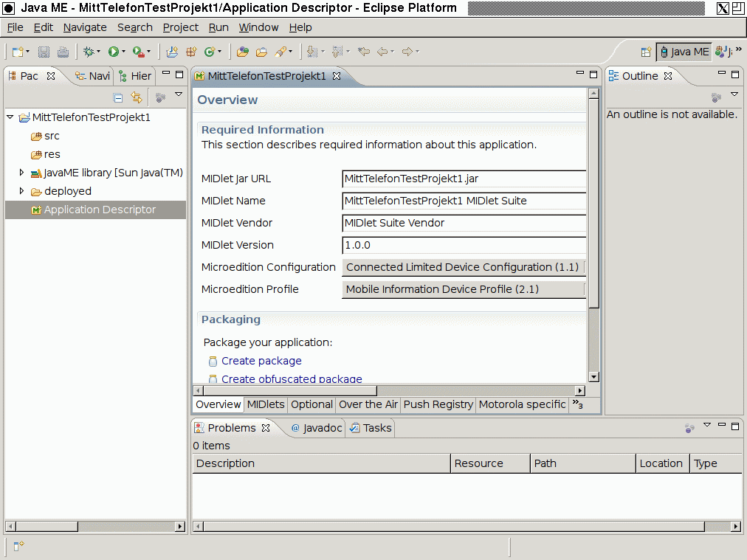Click the Open Perspective icon
The width and height of the screenshot is (747, 560).
click(x=646, y=52)
